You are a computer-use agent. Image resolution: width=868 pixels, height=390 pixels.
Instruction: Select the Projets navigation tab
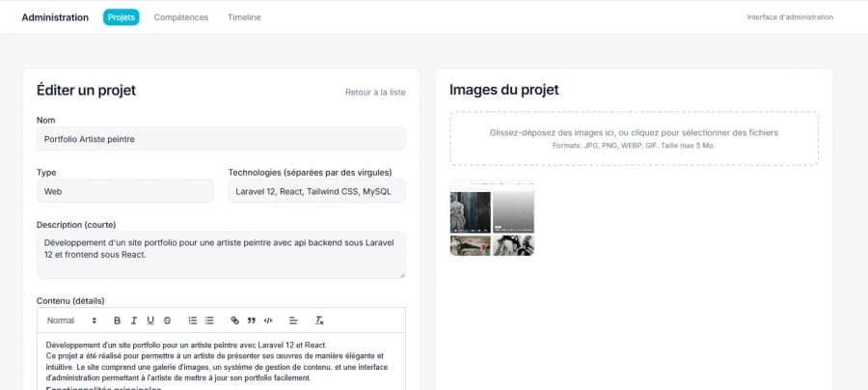[122, 17]
